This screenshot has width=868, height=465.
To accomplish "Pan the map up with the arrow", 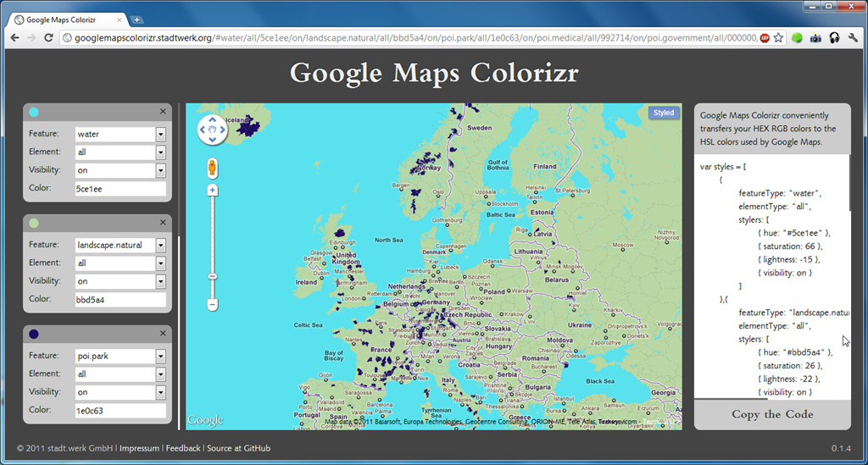I will click(212, 119).
